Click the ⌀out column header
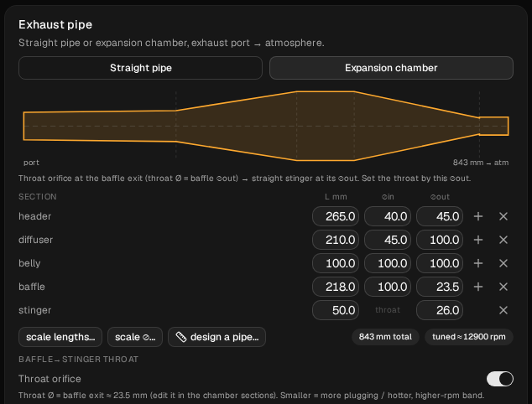The image size is (532, 404). tap(440, 197)
